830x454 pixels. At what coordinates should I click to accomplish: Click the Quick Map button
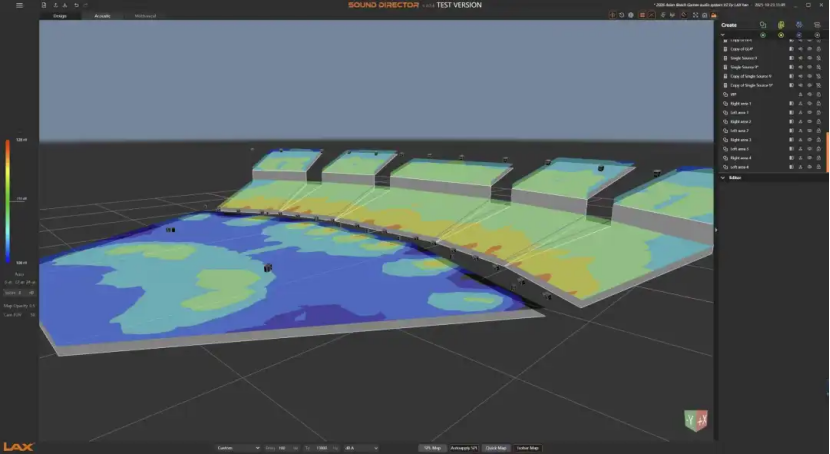pos(496,448)
